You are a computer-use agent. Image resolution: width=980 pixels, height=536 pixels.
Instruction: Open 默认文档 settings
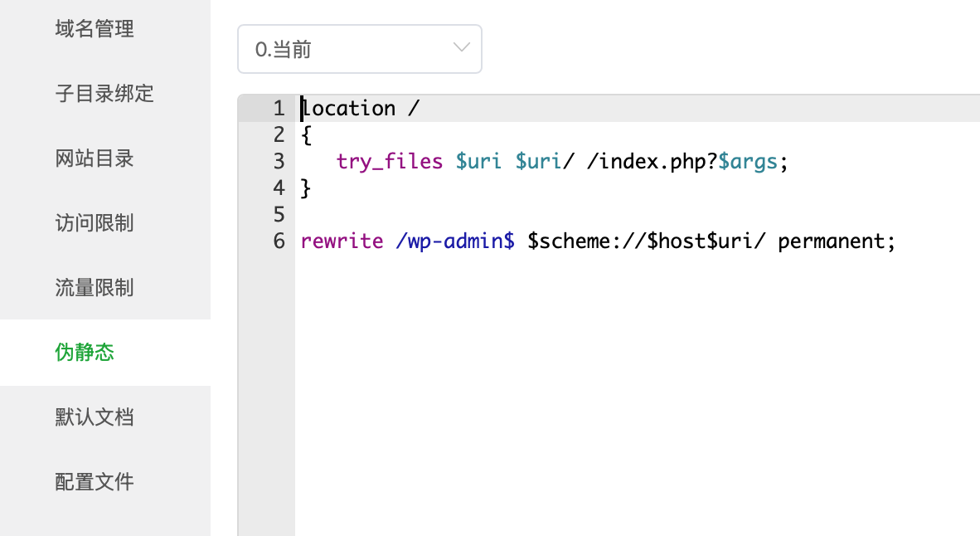point(95,417)
